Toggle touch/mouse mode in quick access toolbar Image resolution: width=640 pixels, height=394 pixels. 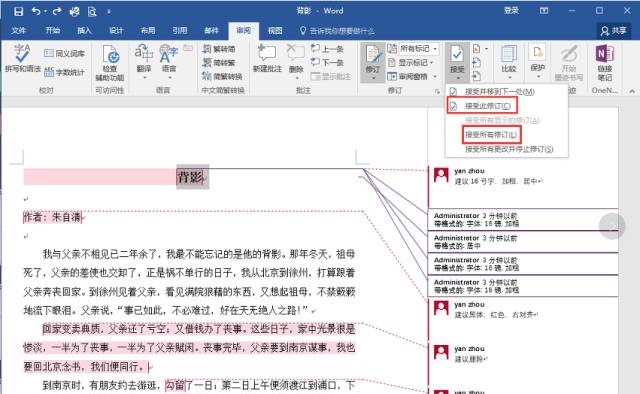click(74, 11)
